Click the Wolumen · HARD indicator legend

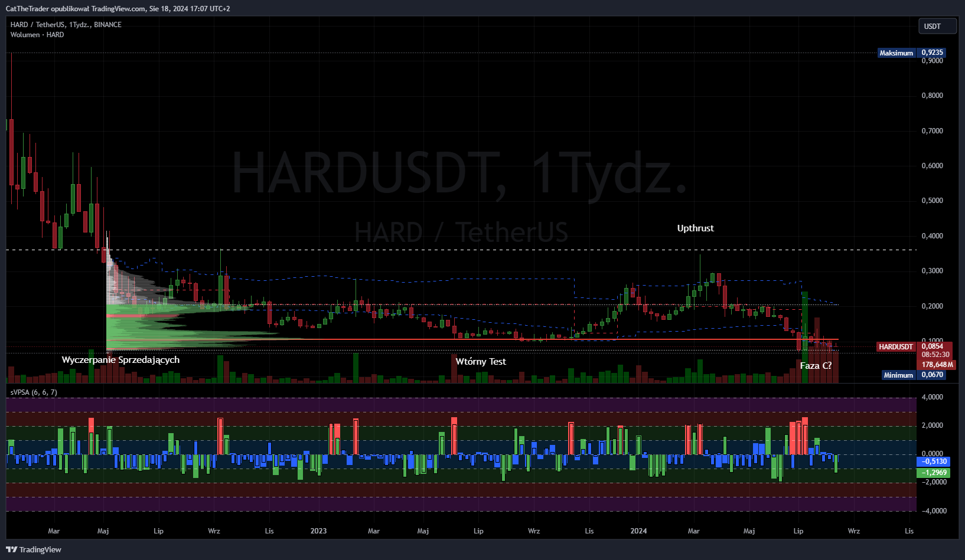(x=37, y=35)
